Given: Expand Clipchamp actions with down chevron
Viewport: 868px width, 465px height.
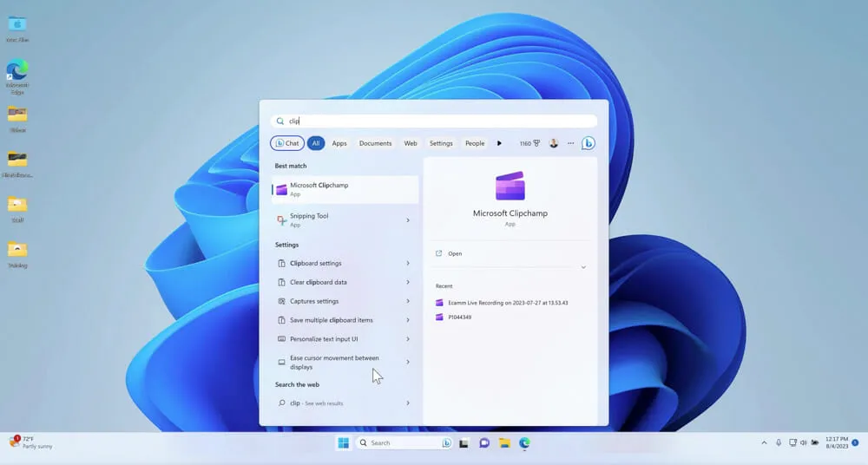Looking at the screenshot, I should [x=583, y=267].
